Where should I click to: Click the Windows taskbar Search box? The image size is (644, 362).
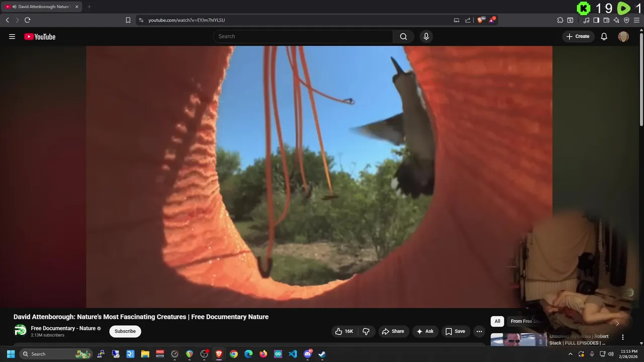click(x=56, y=354)
